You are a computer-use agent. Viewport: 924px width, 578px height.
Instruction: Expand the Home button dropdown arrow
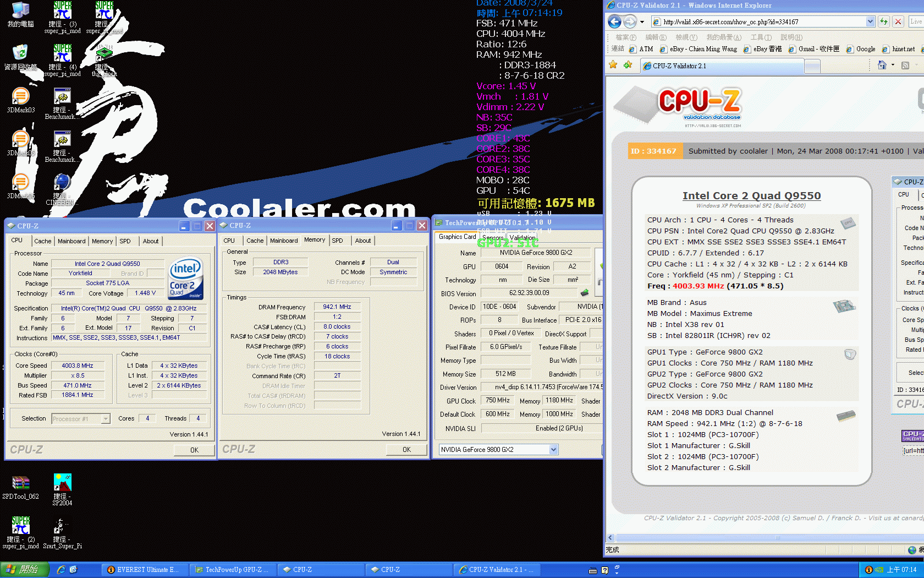pyautogui.click(x=893, y=65)
